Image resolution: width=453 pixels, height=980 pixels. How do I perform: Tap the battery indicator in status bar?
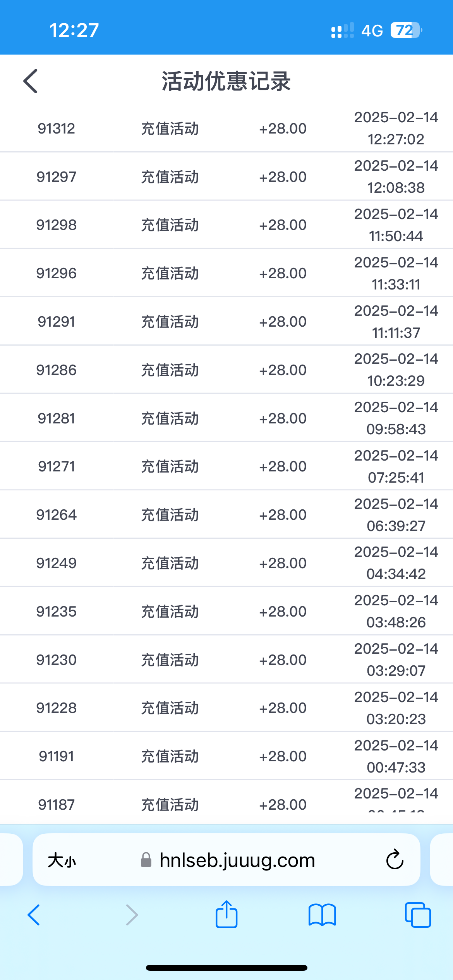coord(405,30)
